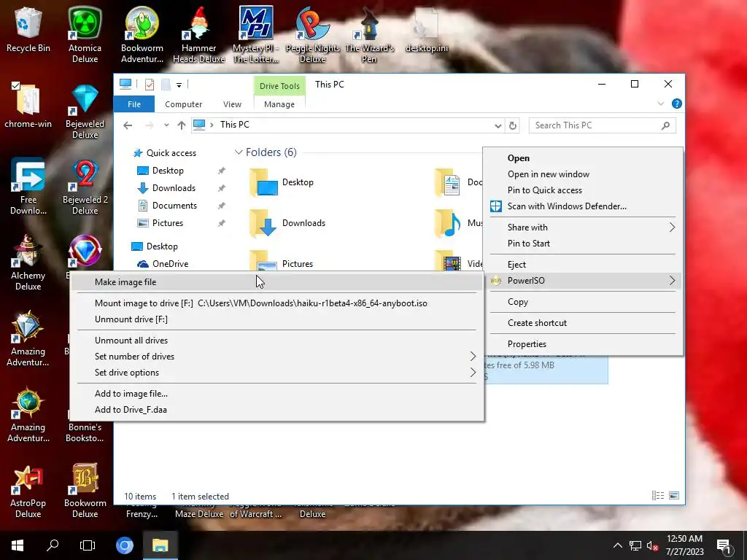The height and width of the screenshot is (560, 747).
Task: Open Task View on the taskbar
Action: point(88,545)
